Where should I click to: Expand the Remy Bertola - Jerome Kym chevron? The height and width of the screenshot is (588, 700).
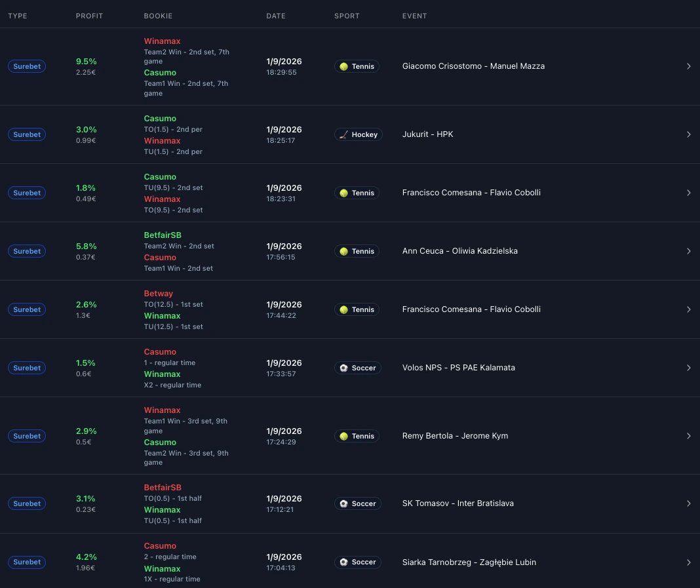coord(689,436)
